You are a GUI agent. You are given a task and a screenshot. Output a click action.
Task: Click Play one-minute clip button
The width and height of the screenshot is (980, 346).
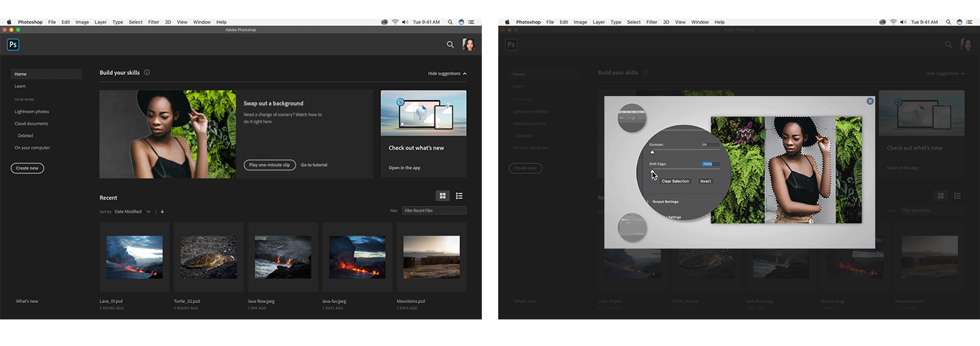tap(269, 165)
